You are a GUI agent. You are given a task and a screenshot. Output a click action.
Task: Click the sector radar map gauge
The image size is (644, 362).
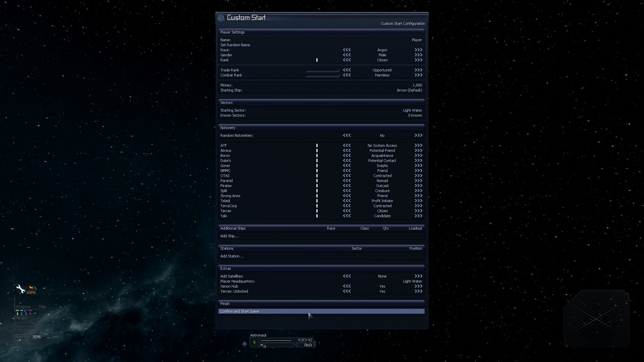[596, 318]
